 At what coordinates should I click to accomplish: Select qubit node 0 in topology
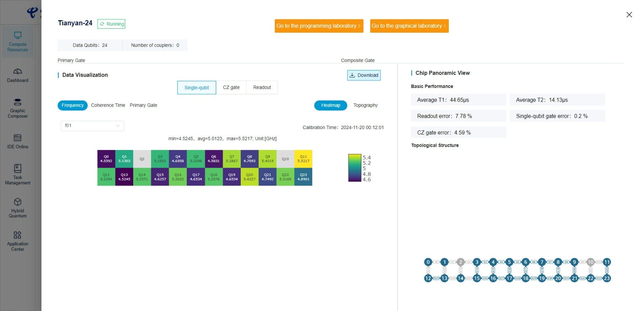(x=428, y=262)
